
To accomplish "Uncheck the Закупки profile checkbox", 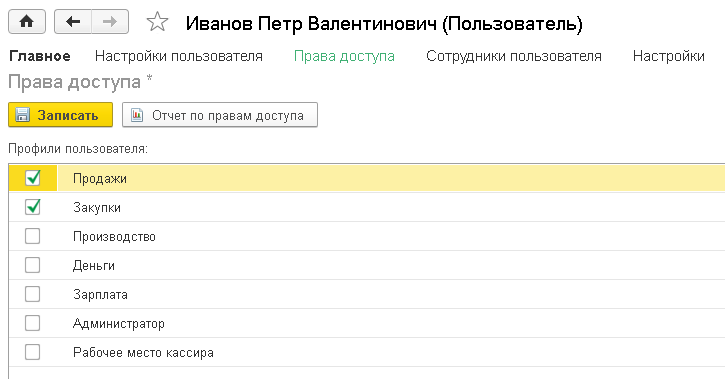I will 32,207.
